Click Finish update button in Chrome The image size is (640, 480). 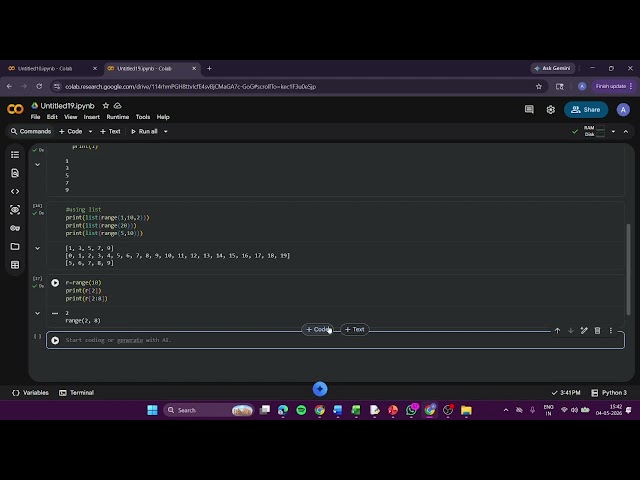613,86
